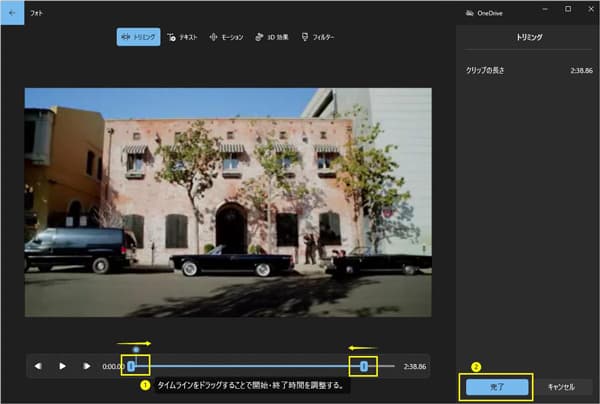Step forward one frame
This screenshot has height=404, width=600.
[87, 366]
